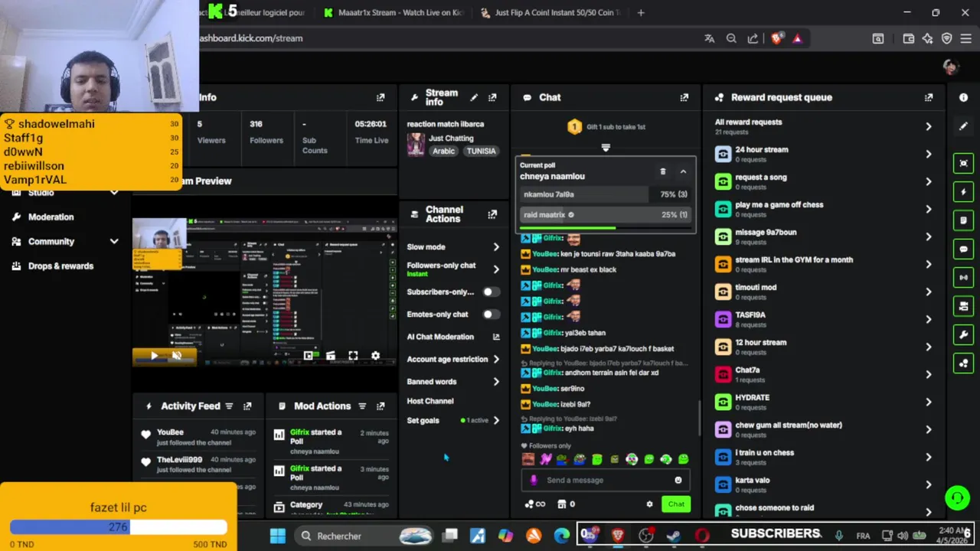Click the pencil edit icon in right sidebar
Image resolution: width=980 pixels, height=551 pixels.
[963, 126]
